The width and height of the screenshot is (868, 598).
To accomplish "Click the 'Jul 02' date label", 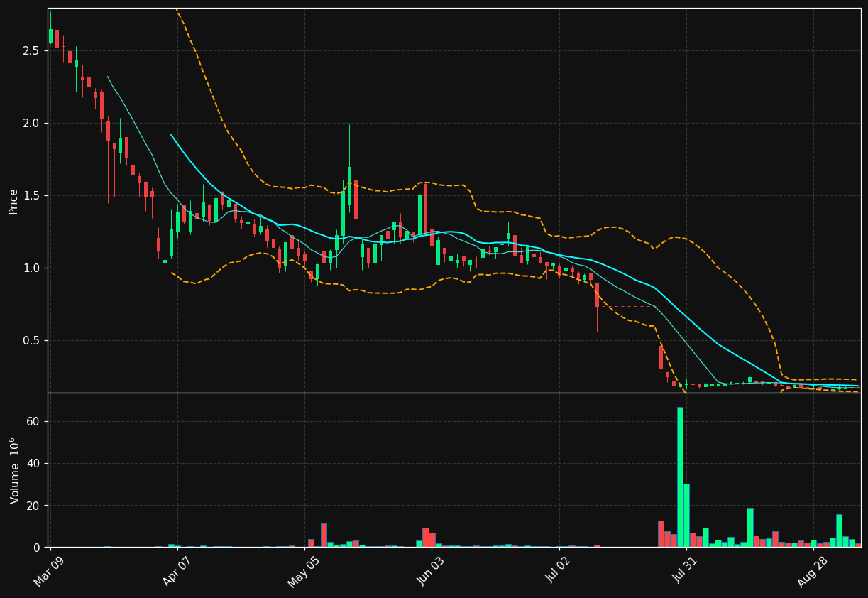I will coord(559,570).
